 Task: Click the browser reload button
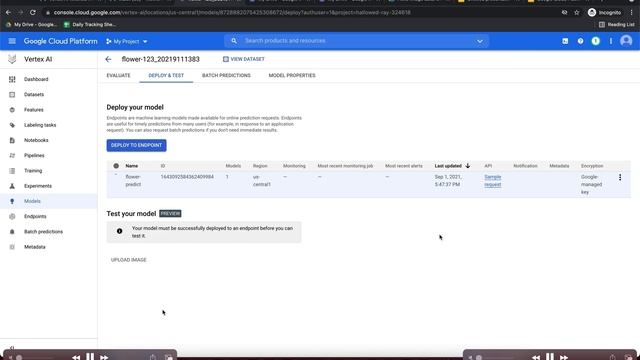click(x=33, y=13)
